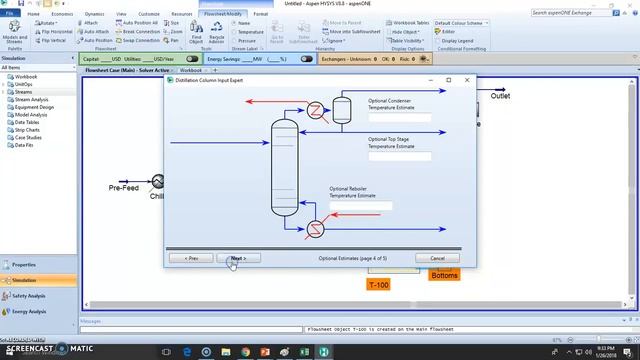Click the Save icon in title bar
Screen dimensions: 640x360
point(21,3)
